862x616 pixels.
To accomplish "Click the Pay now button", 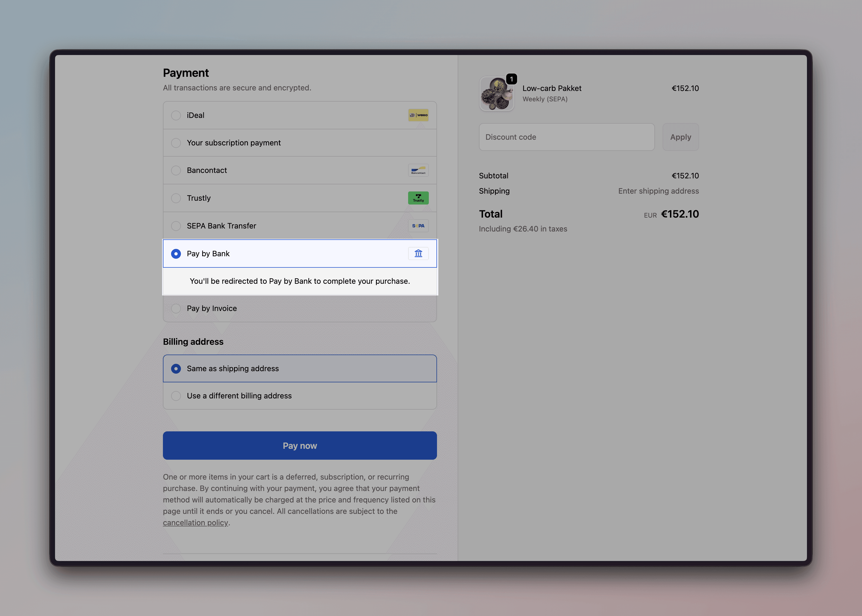I will [x=299, y=445].
